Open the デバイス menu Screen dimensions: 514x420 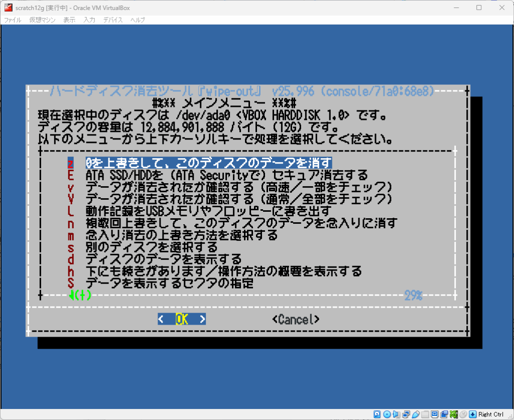113,20
